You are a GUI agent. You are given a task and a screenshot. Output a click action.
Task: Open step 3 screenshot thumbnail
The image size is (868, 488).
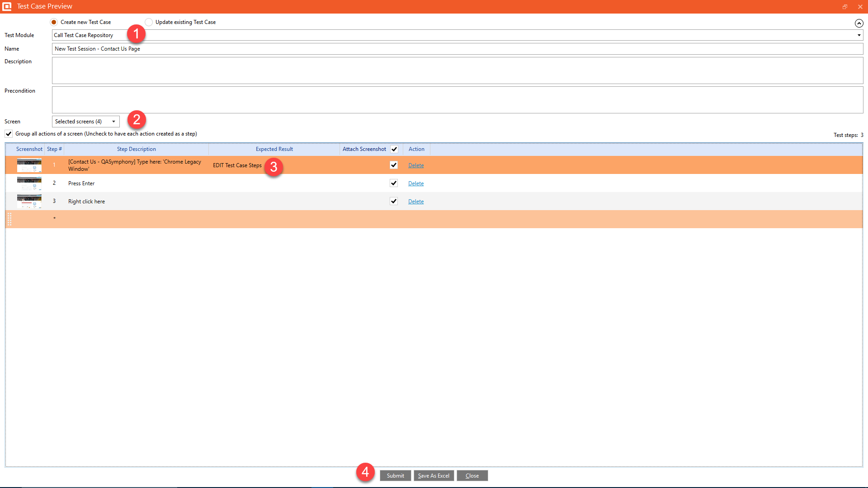29,202
